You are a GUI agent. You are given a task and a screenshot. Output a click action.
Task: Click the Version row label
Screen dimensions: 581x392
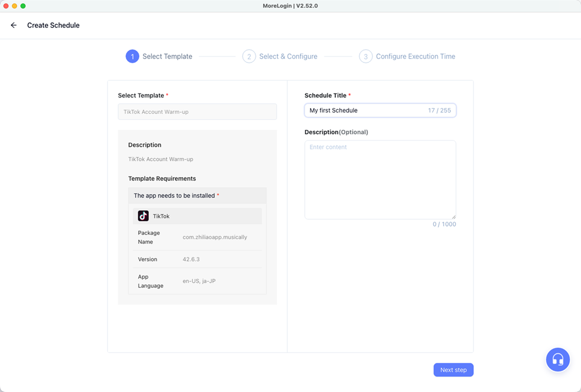[x=147, y=259]
